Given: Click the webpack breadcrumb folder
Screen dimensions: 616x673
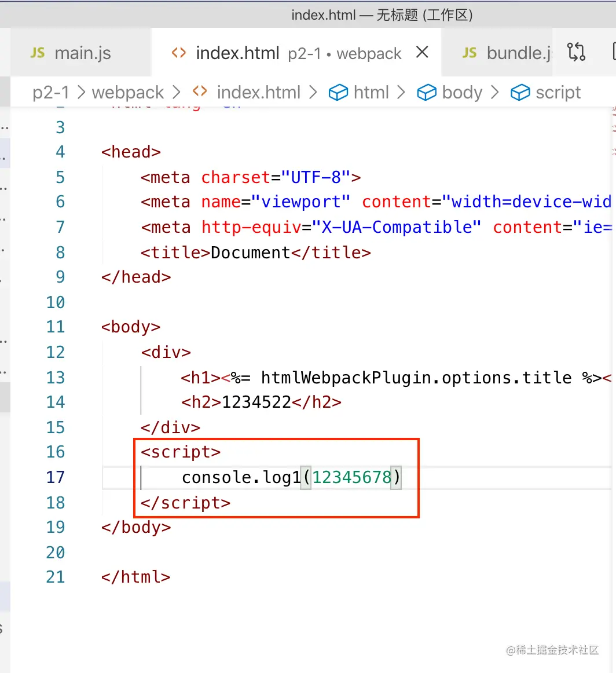Looking at the screenshot, I should tap(128, 92).
